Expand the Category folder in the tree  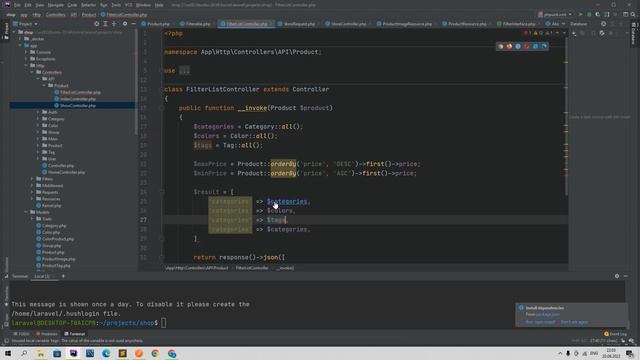[38, 119]
